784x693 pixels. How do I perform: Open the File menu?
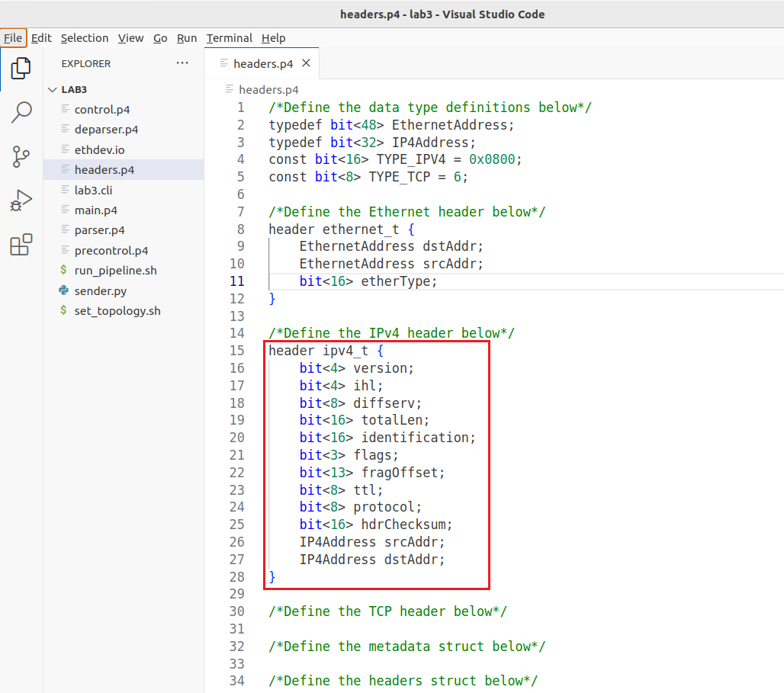click(13, 38)
